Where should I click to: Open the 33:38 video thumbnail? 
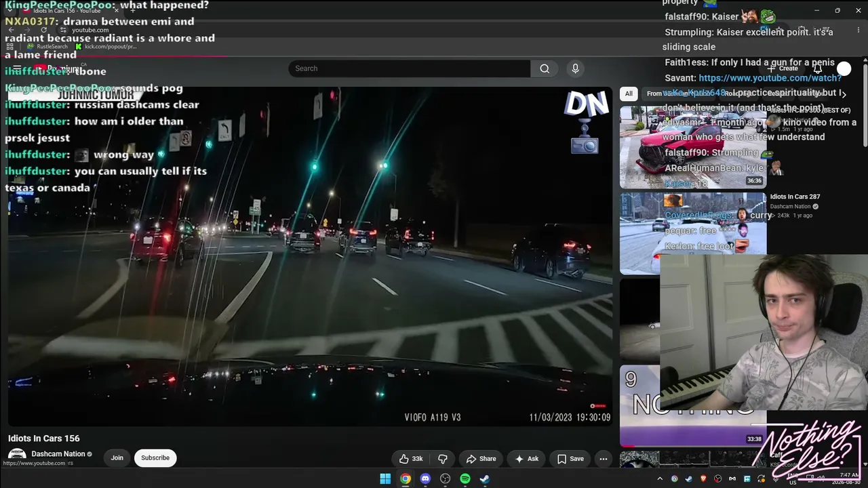point(692,407)
